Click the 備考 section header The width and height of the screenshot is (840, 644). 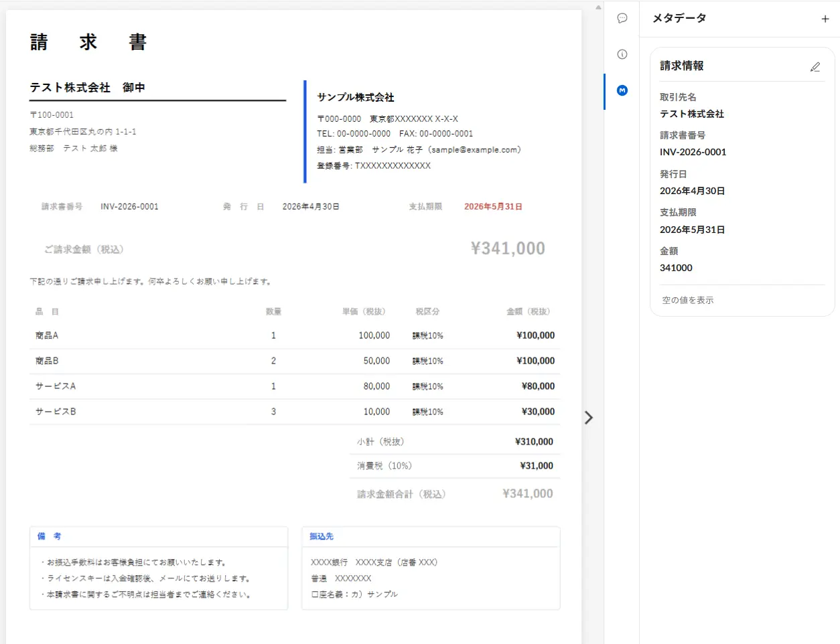coord(49,536)
